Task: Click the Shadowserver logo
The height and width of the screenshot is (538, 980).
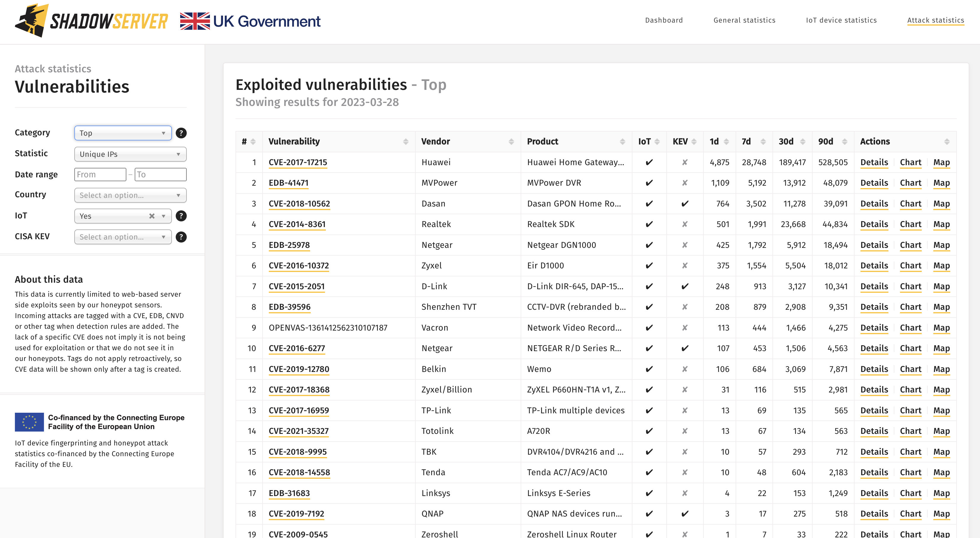Action: pos(91,21)
